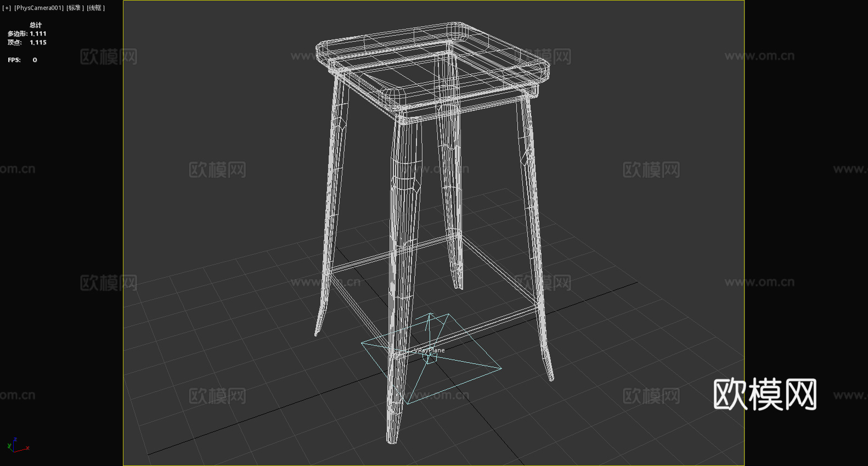Open the [+] viewport general menu
The height and width of the screenshot is (466, 868).
[x=7, y=8]
